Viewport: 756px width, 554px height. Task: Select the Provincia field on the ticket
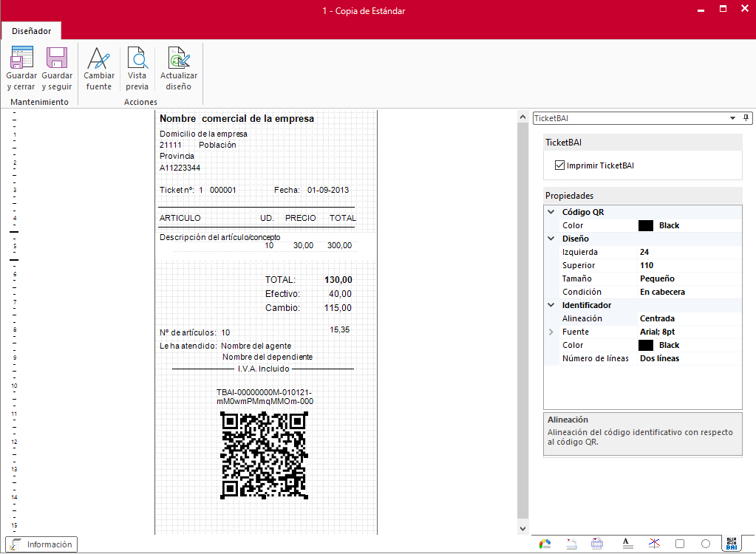(177, 156)
